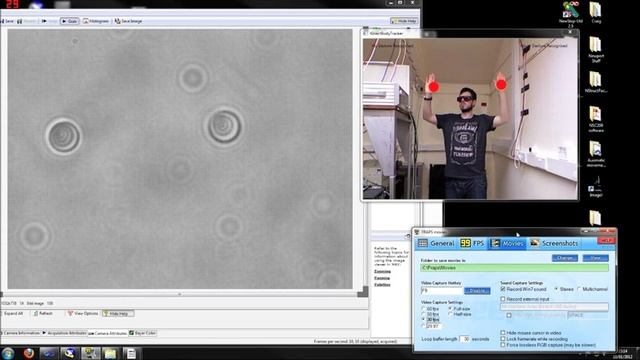
Task: Click the Disable hotkey button
Action: pyautogui.click(x=477, y=291)
